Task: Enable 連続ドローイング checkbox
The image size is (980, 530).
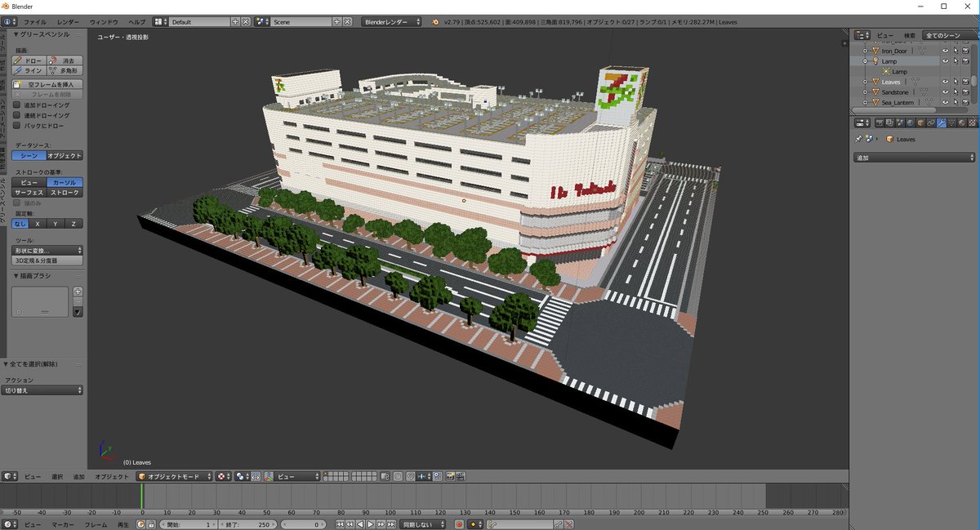Action: [16, 115]
